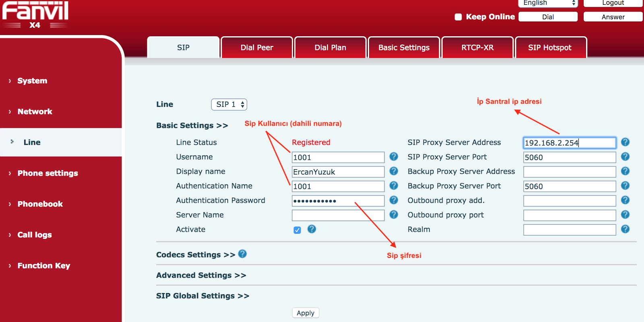Expand the Advanced Settings section
Screen dimensions: 644x322
click(x=201, y=275)
